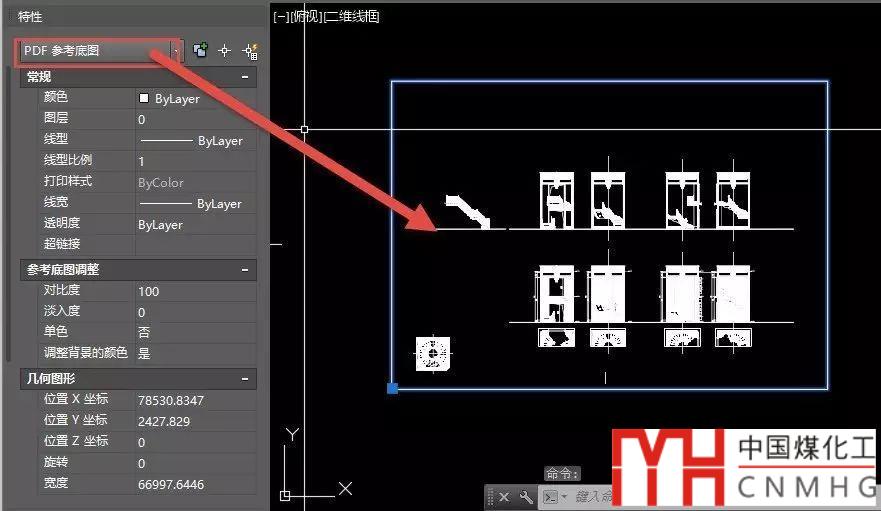Click the [-] viewport control label
The image size is (881, 511).
(x=280, y=17)
